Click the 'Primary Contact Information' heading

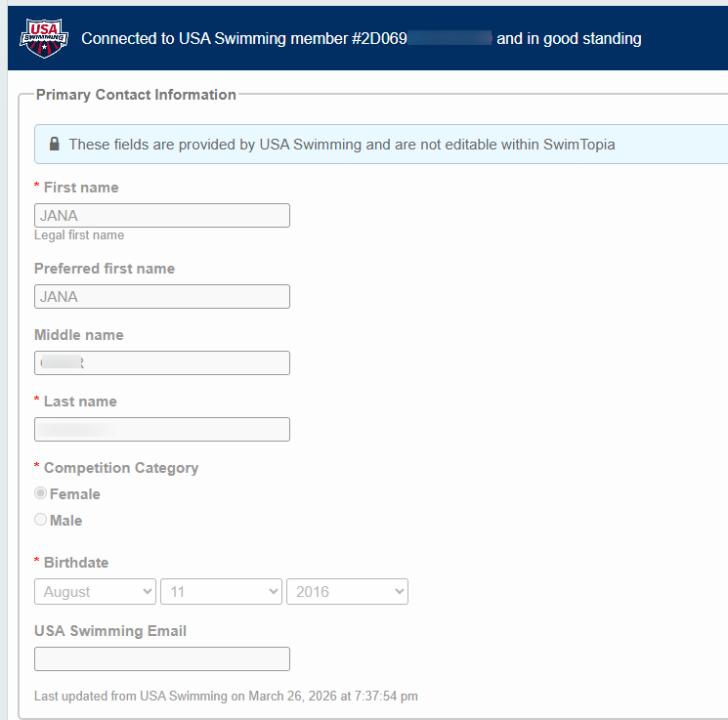[136, 95]
